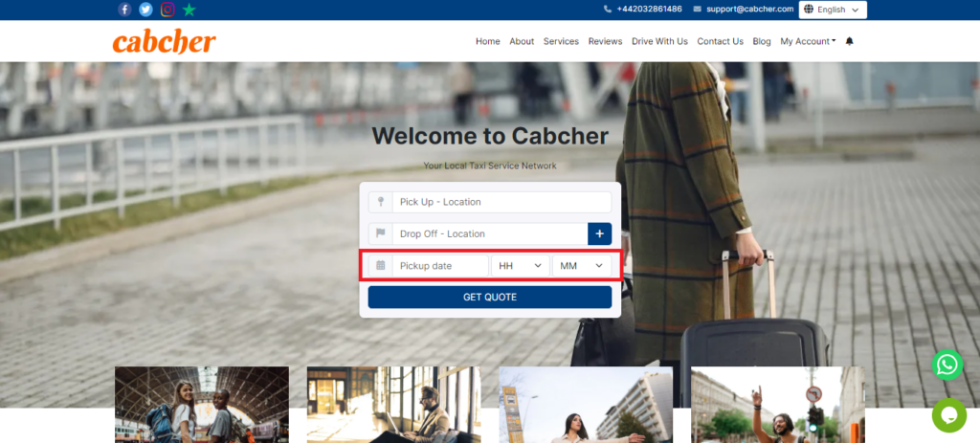This screenshot has height=443, width=980.
Task: Go to the Home page
Action: 487,41
